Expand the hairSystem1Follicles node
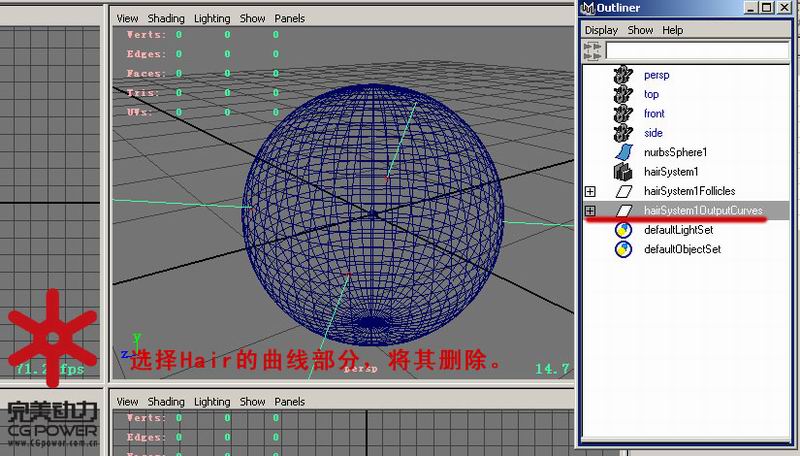 590,191
